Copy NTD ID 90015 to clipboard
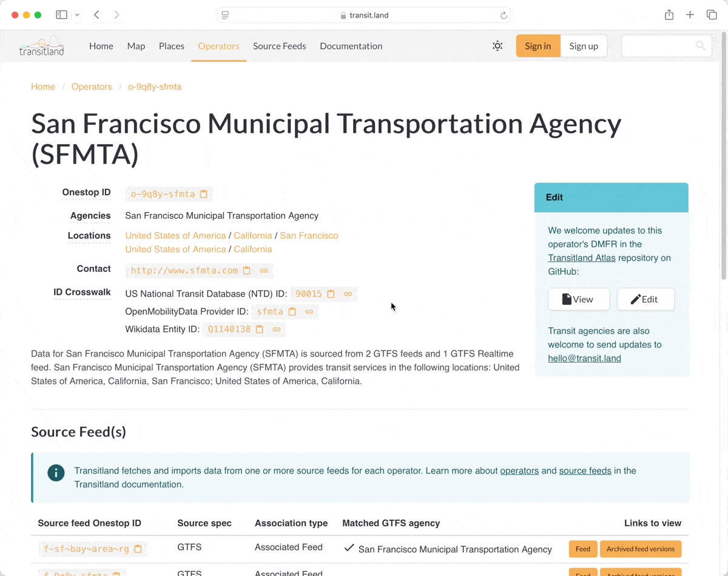The height and width of the screenshot is (576, 728). tap(331, 294)
